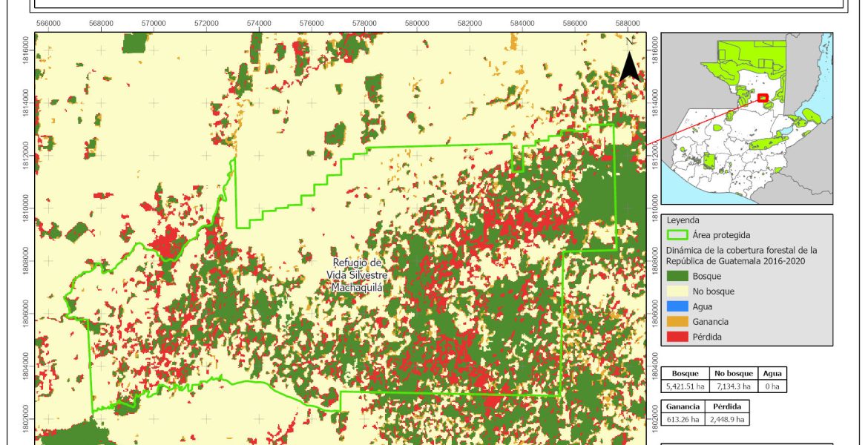The height and width of the screenshot is (445, 868).
Task: Select the 0 ha Agua value cell
Action: [772, 386]
